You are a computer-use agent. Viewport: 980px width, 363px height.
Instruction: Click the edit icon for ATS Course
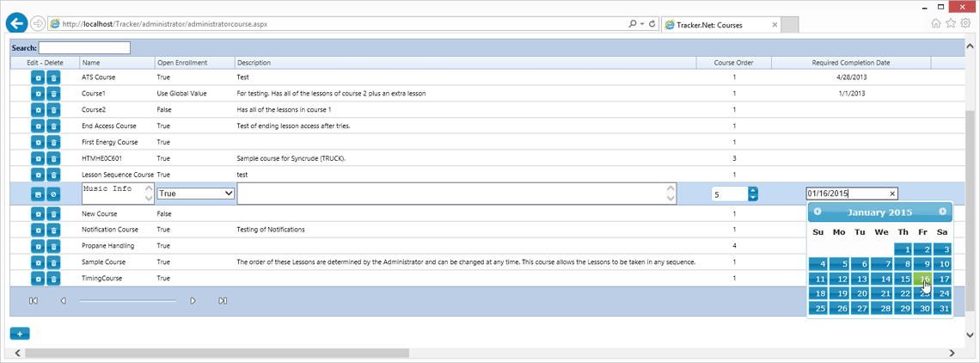pos(38,77)
